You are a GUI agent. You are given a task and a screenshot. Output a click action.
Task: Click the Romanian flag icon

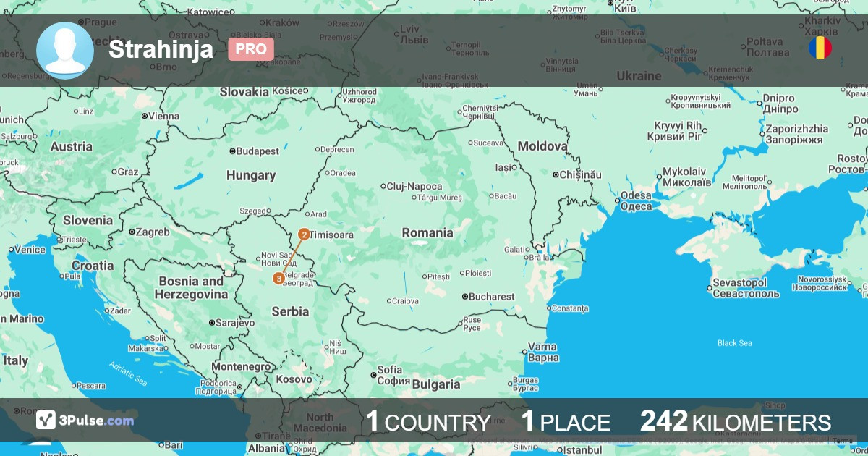click(x=820, y=48)
